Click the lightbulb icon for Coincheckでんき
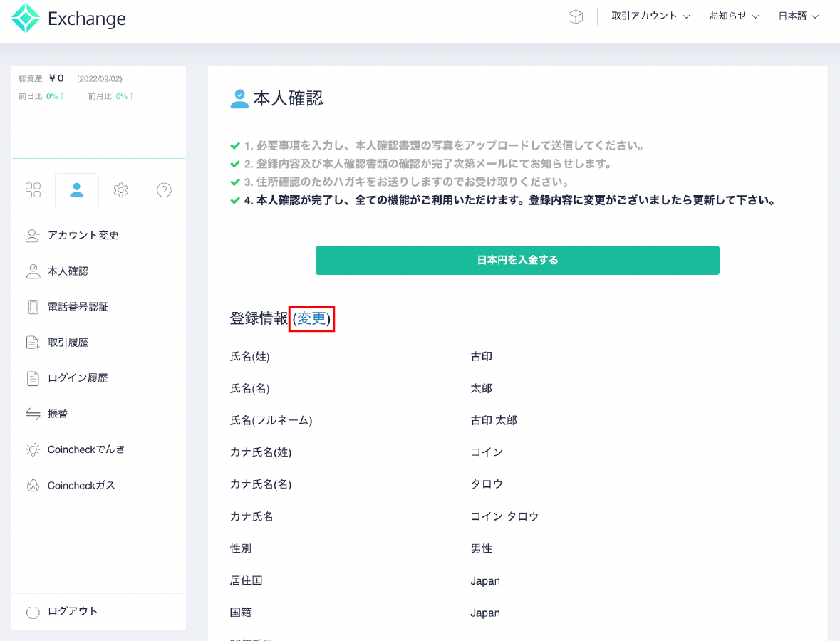This screenshot has width=840, height=641. (x=33, y=449)
